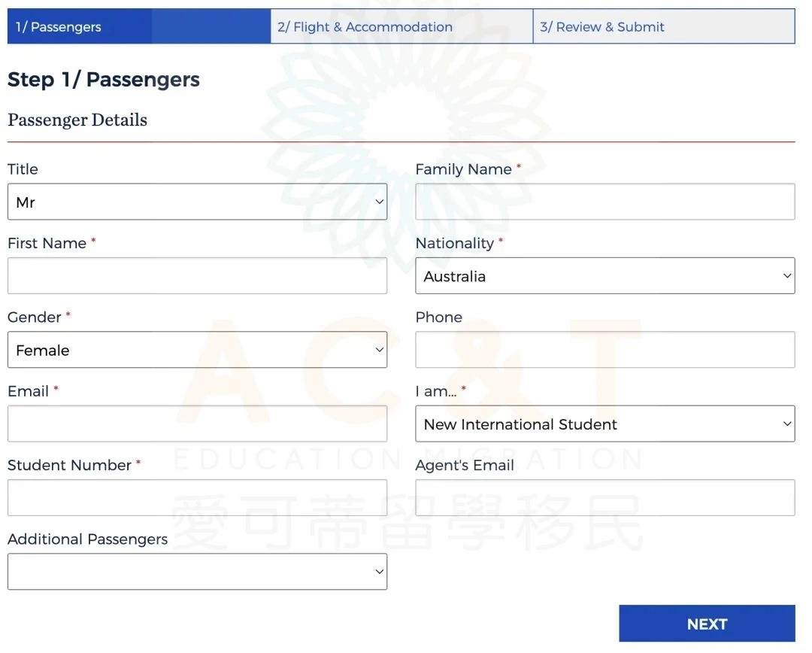
Task: Focus the Agent's Email input field
Action: pyautogui.click(x=604, y=497)
